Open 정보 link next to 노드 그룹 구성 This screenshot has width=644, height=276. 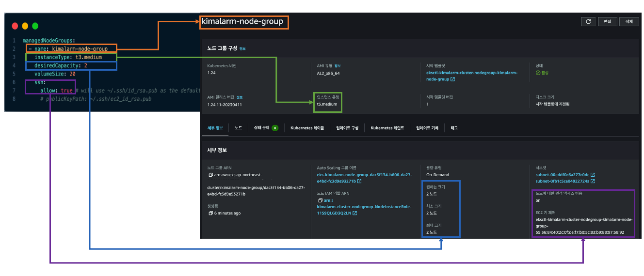click(x=242, y=49)
